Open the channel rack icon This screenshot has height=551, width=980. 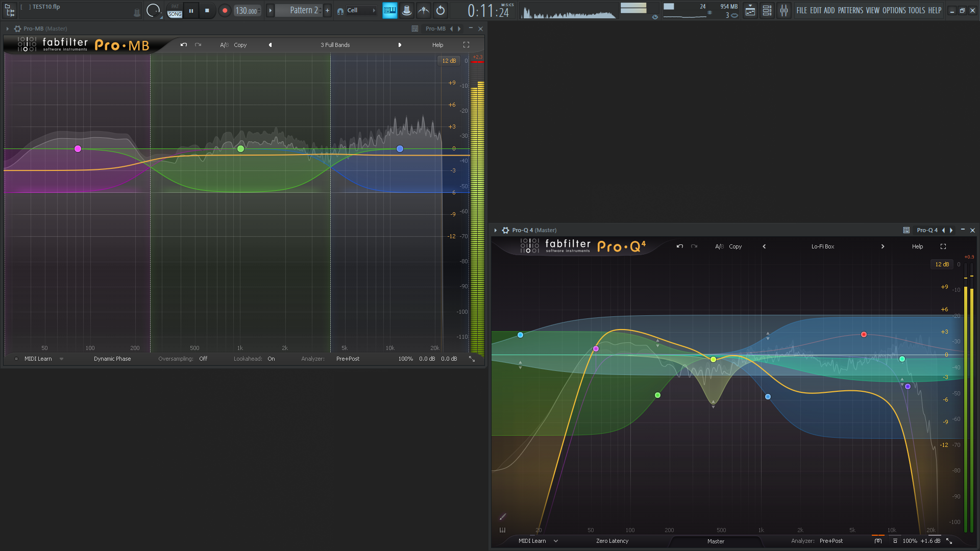click(767, 10)
